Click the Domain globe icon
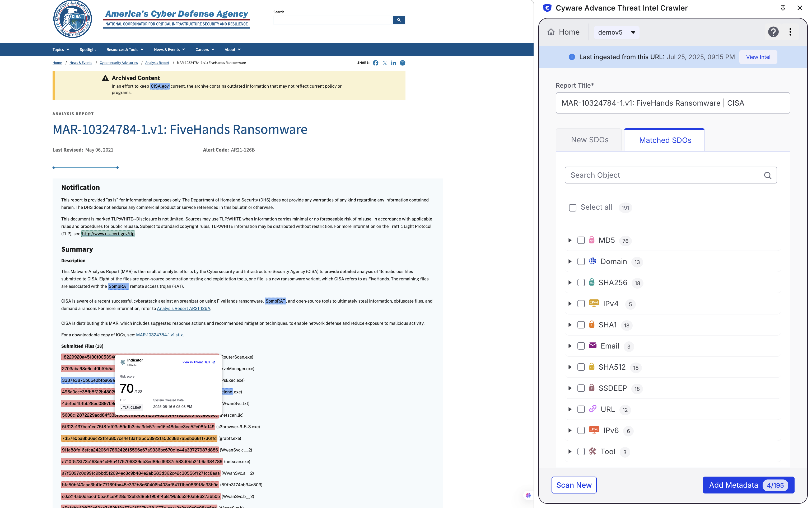812x508 pixels. pos(592,261)
